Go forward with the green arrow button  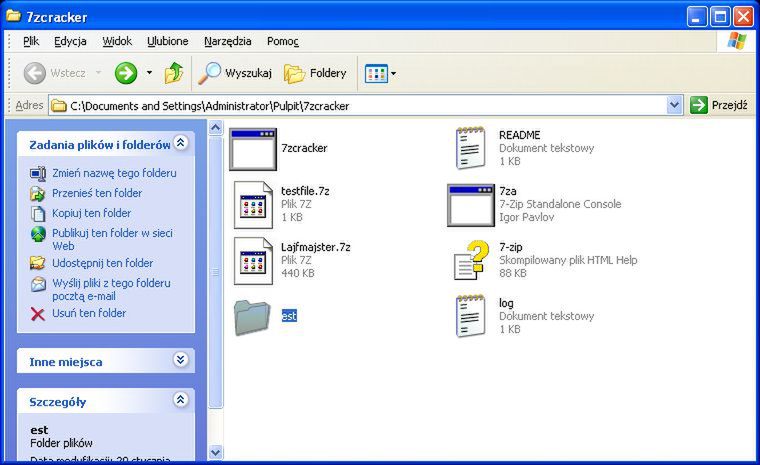point(126,73)
